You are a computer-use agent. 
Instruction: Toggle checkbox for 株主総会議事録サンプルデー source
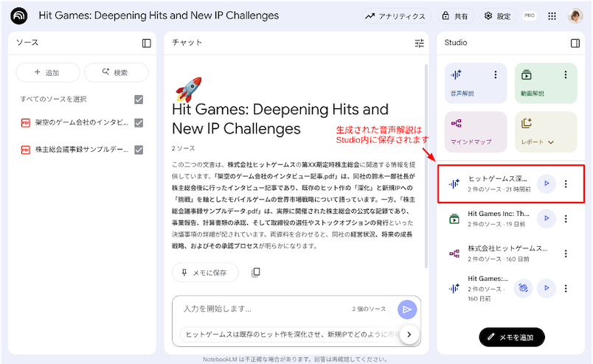click(x=139, y=150)
